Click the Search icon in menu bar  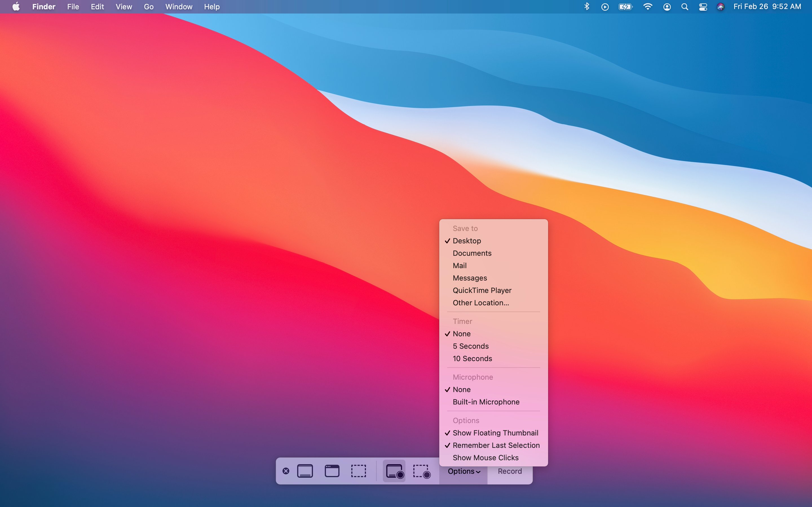click(684, 6)
